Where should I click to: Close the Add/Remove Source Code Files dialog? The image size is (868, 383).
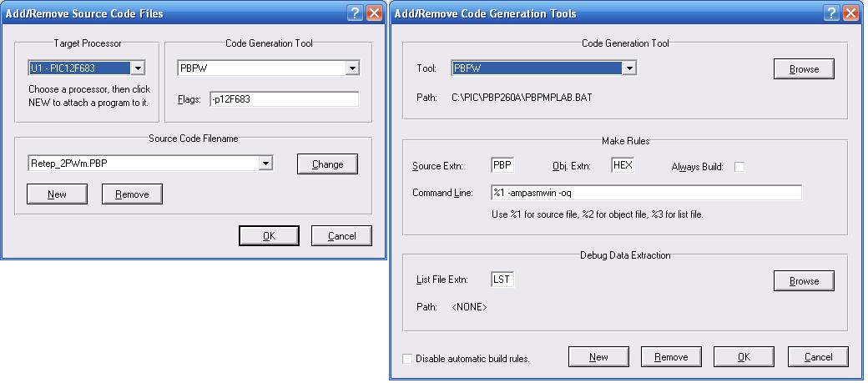[x=375, y=13]
